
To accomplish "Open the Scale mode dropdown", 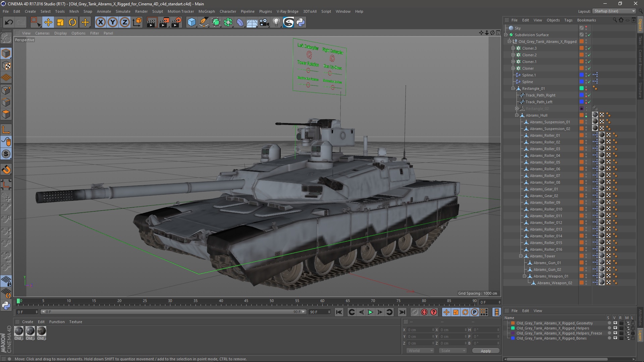I will [x=452, y=351].
